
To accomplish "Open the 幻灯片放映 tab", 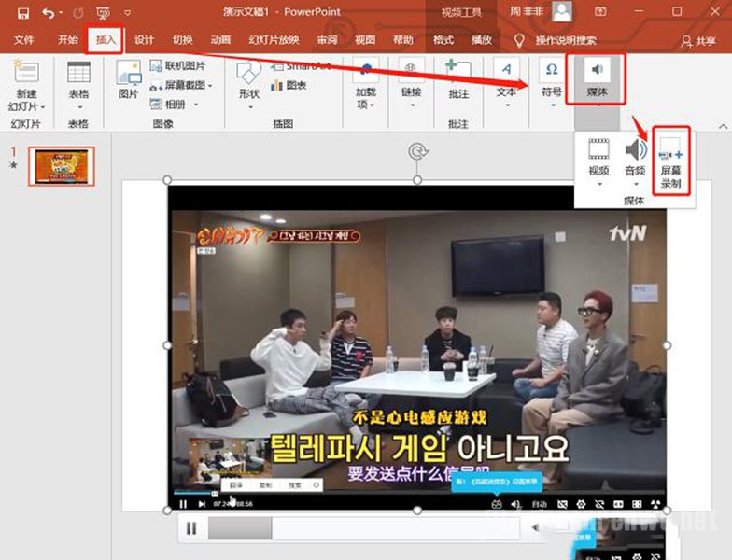I will pos(274,40).
